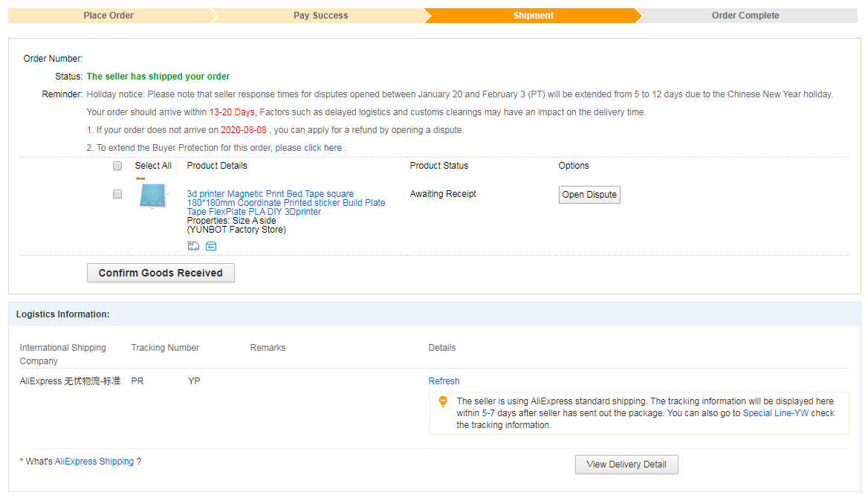Open the Pay Success step
868x495 pixels.
[x=320, y=16]
